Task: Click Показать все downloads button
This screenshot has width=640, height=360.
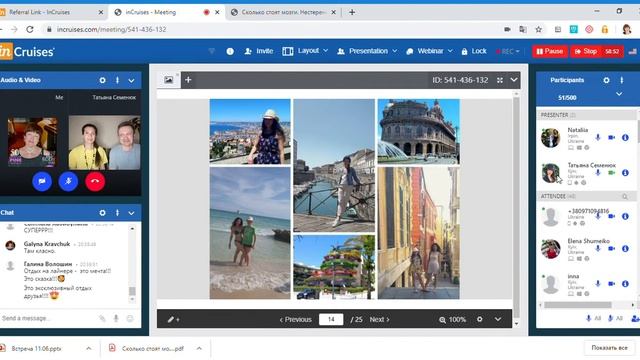Action: tap(609, 348)
